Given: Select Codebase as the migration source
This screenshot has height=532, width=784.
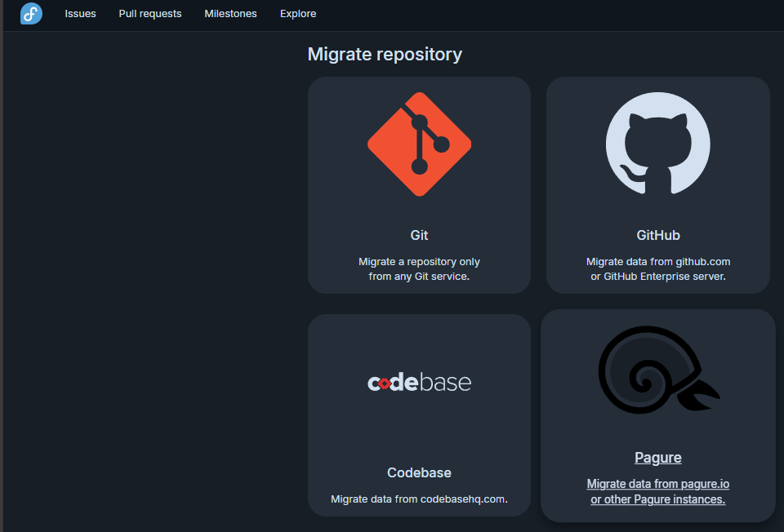Looking at the screenshot, I should [418, 415].
